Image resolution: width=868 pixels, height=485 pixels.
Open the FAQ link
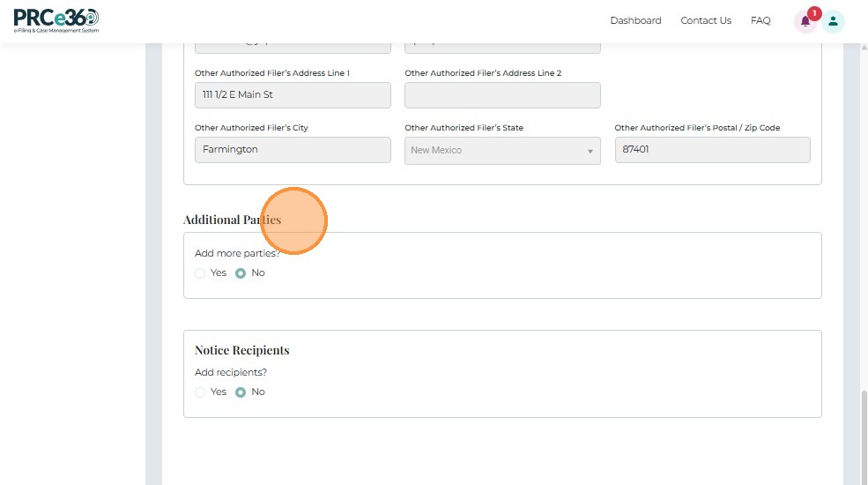click(760, 20)
